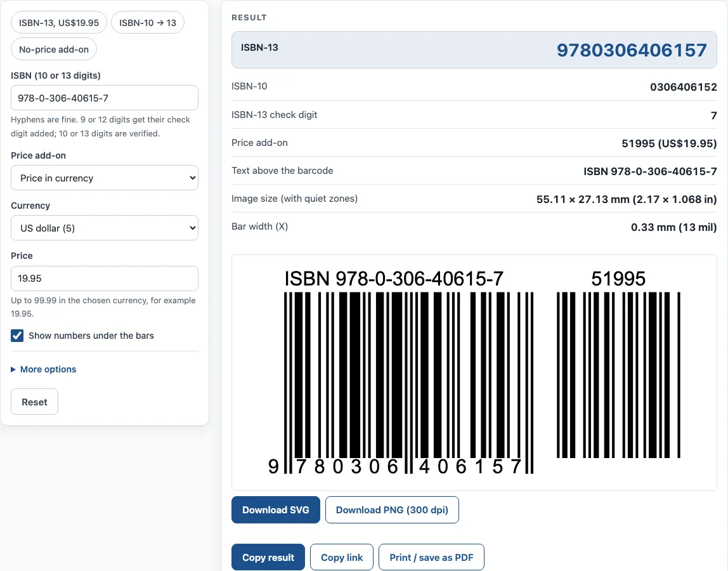
Task: Untick Show numbers under the bars checkbox
Action: click(17, 336)
